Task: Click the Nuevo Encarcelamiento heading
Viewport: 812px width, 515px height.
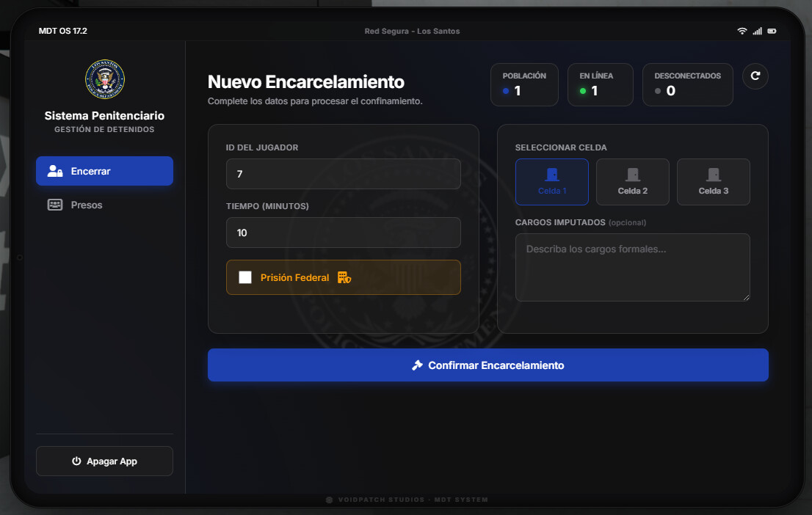Action: (x=306, y=81)
